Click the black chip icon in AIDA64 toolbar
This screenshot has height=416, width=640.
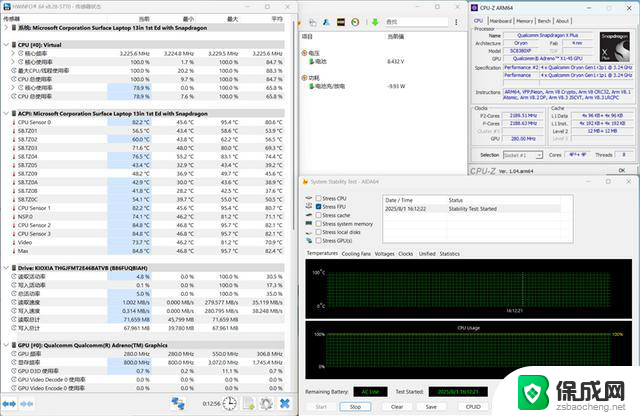(341, 22)
